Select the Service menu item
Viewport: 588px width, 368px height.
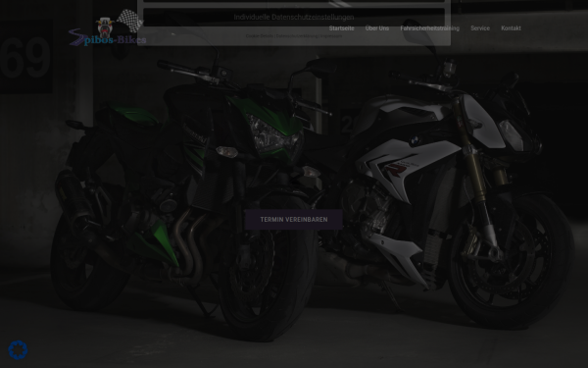(x=480, y=28)
